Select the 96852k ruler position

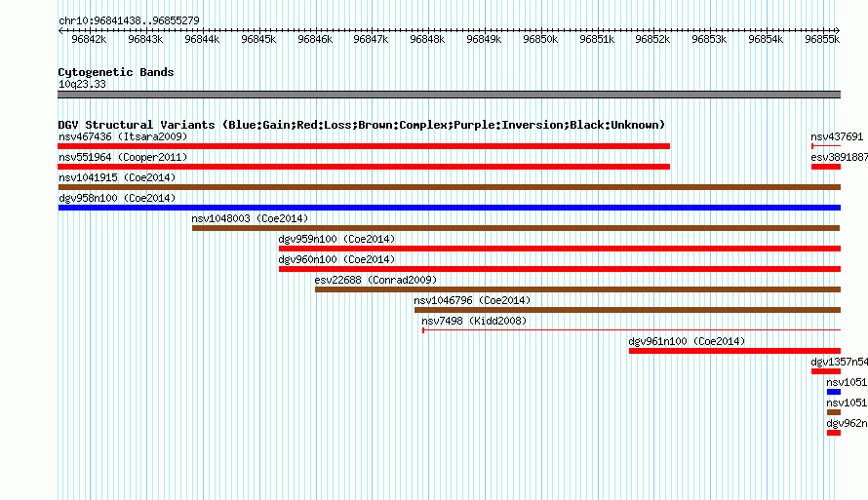(652, 39)
